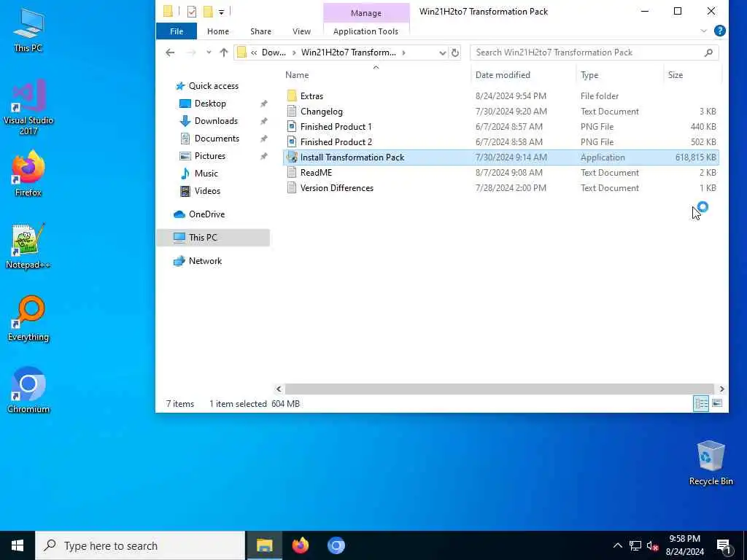Click the Dow... breadcrumb segment

click(x=274, y=52)
